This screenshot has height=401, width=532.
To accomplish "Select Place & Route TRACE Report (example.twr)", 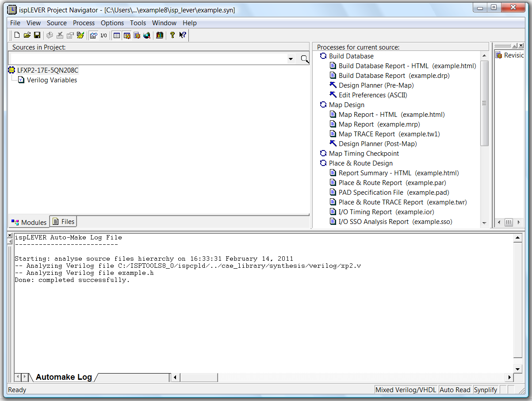I will (403, 202).
